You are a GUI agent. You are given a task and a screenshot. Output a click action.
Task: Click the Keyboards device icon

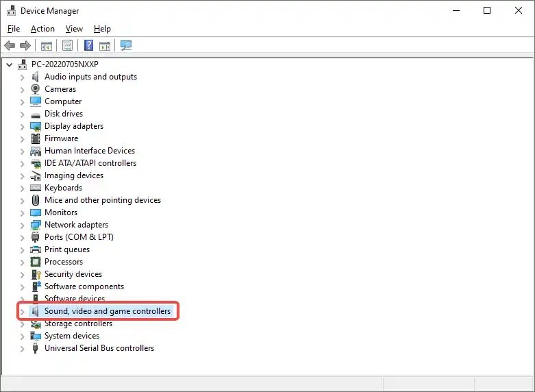click(x=36, y=188)
